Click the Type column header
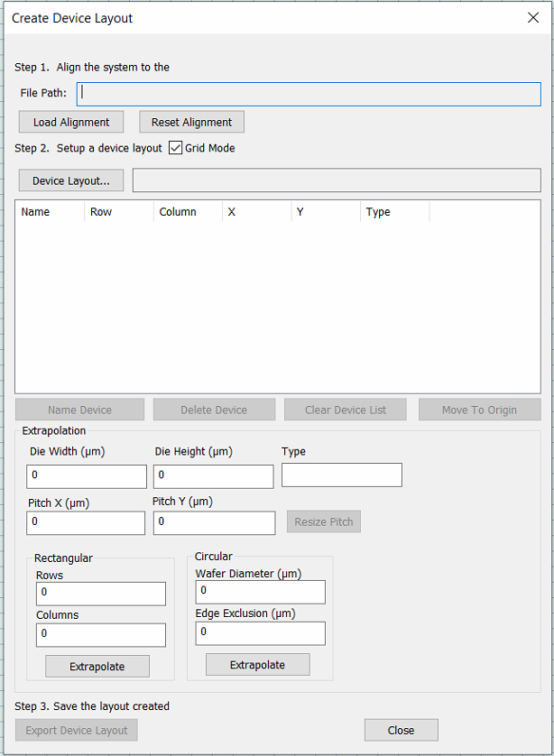 (394, 212)
